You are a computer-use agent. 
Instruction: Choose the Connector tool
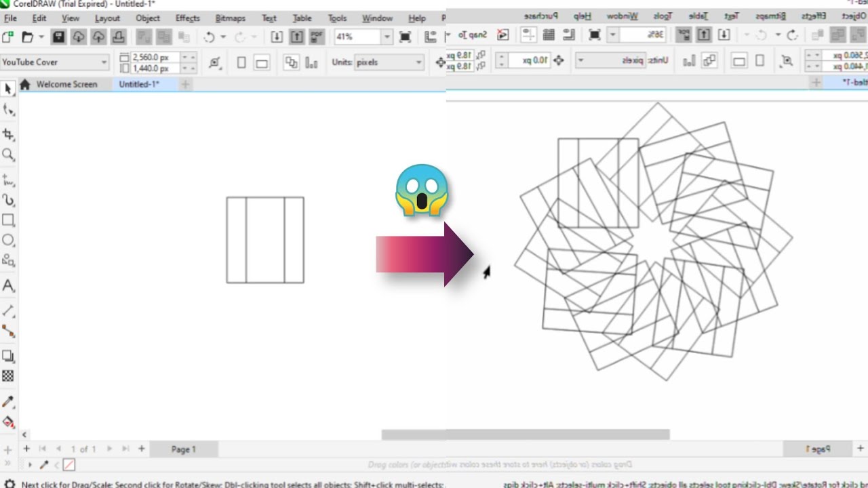8,331
